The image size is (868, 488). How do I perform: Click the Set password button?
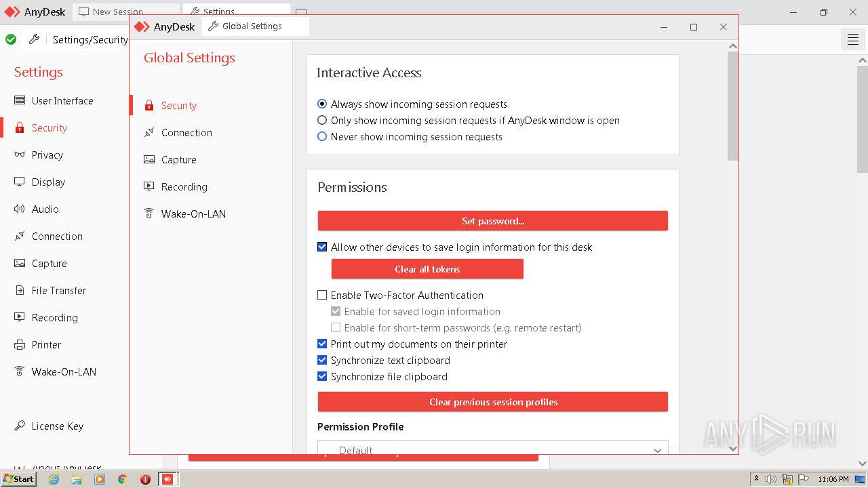[x=493, y=221]
